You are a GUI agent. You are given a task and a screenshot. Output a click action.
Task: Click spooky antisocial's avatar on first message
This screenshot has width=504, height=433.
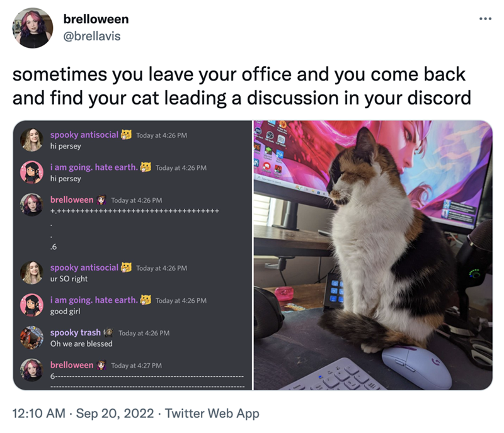[x=31, y=140]
